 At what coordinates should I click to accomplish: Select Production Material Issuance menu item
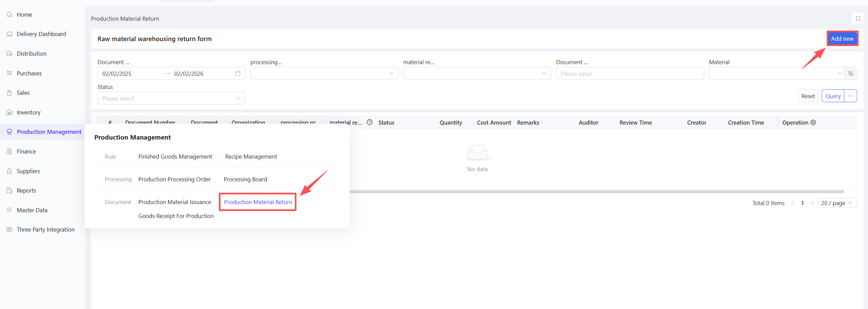coord(175,202)
